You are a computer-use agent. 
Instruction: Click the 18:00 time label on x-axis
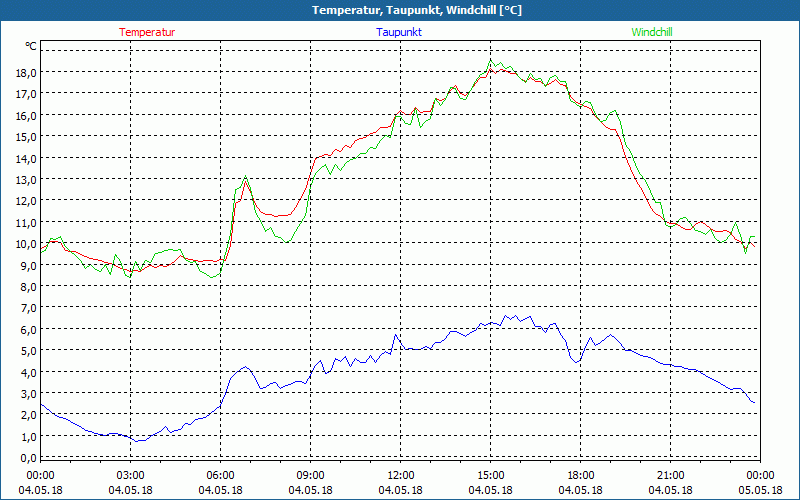[581, 476]
